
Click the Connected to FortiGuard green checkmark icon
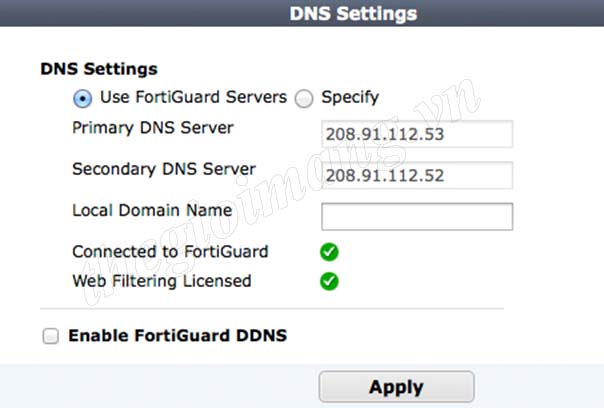pyautogui.click(x=329, y=252)
